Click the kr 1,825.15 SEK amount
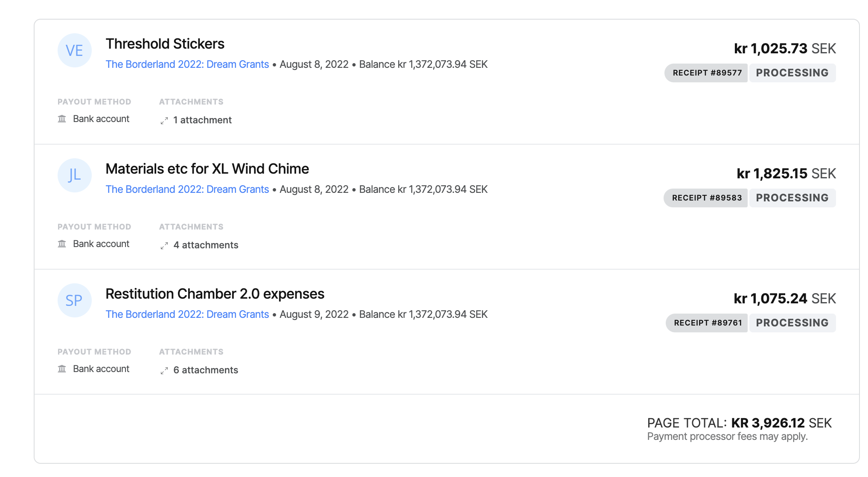Viewport: 868px width, 477px height. (786, 174)
